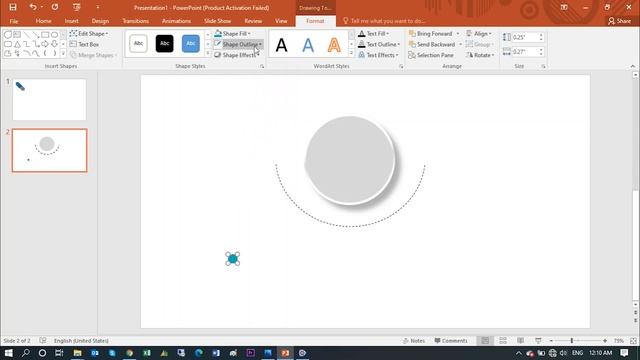The image size is (640, 360).
Task: Open Task View on taskbar
Action: [59, 353]
